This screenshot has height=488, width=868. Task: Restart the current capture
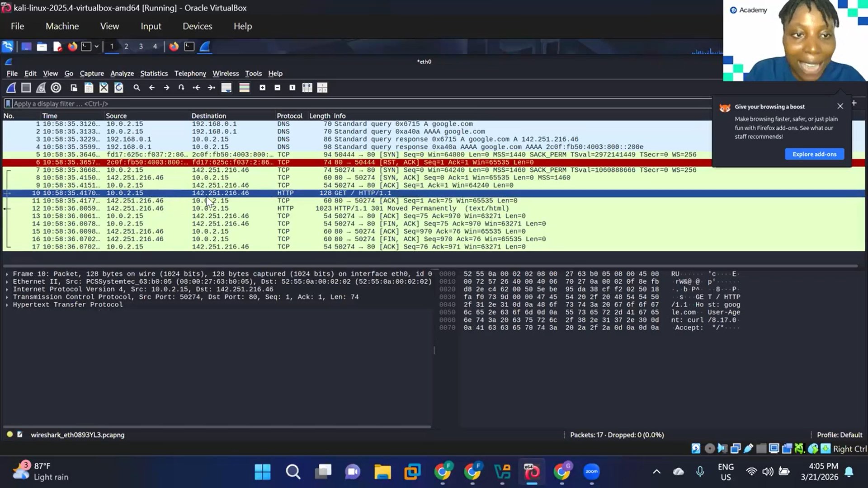[x=41, y=88]
